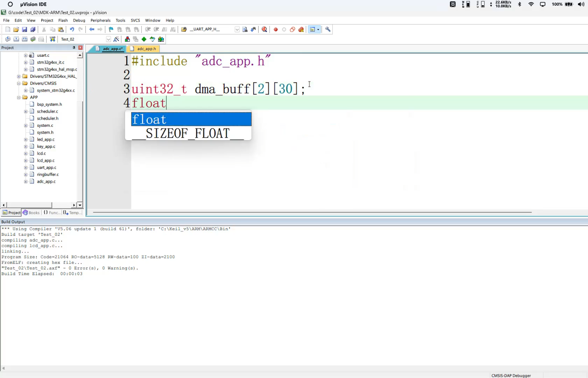This screenshot has height=378, width=588.
Task: Click the LOAD download-to-flash icon
Action: [x=53, y=39]
